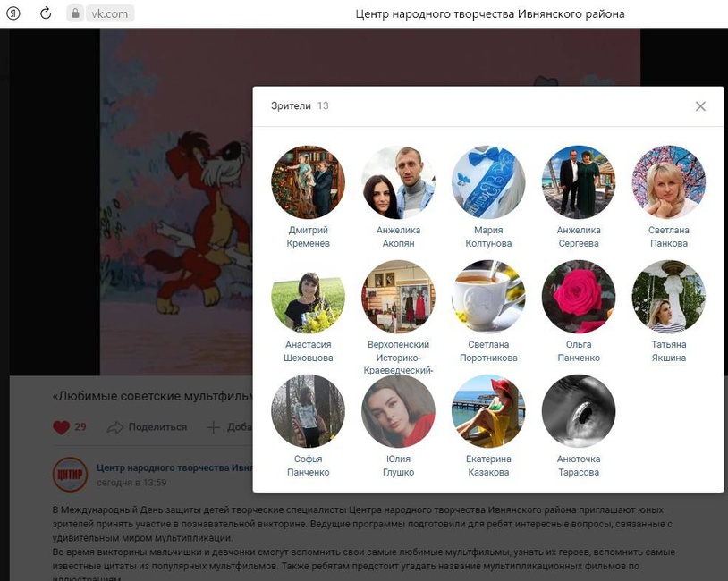Click Анастасия Шеховцова's avatar
The height and width of the screenshot is (581, 728).
coord(309,297)
